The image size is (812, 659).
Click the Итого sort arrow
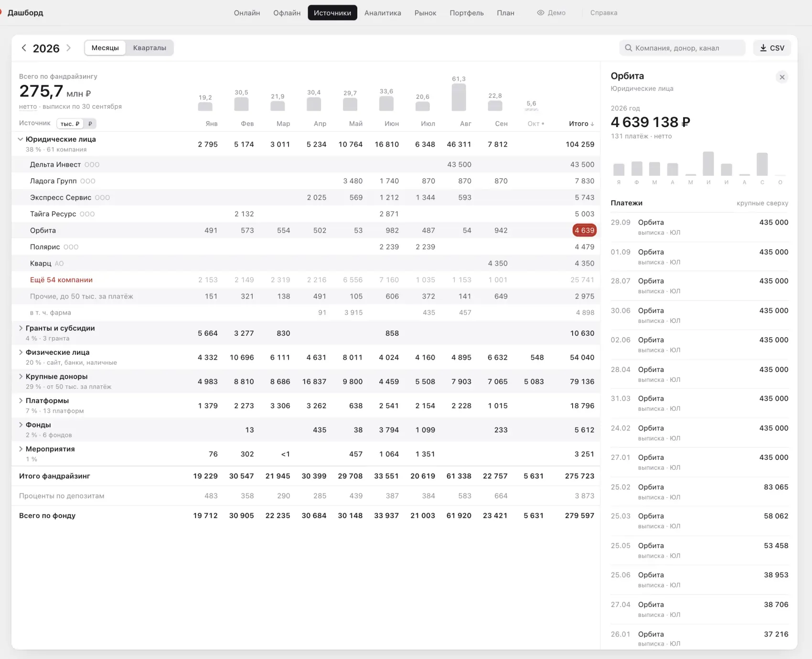click(592, 124)
